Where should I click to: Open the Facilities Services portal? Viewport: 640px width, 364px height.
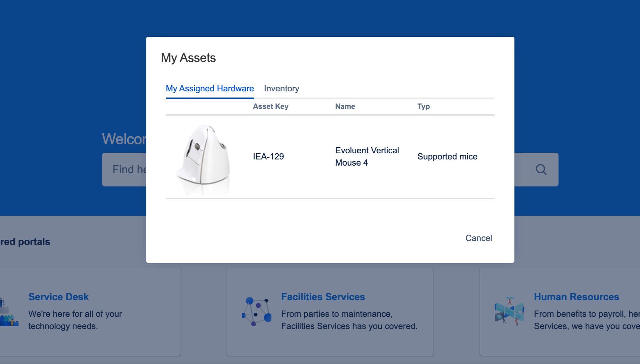point(323,297)
